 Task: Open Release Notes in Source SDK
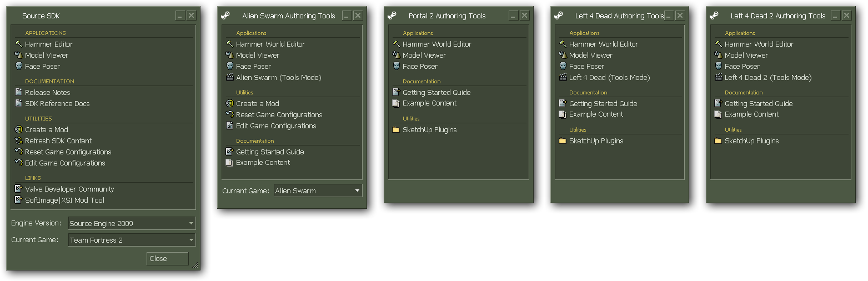47,92
